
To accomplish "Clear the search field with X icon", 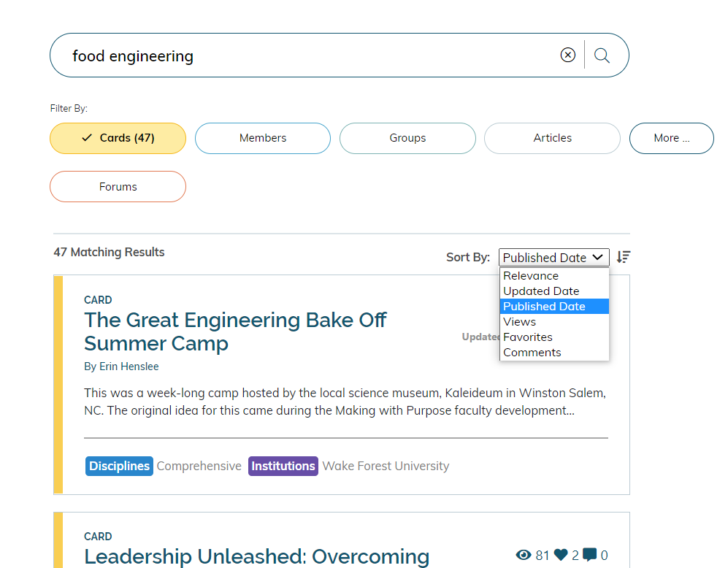I will point(567,55).
